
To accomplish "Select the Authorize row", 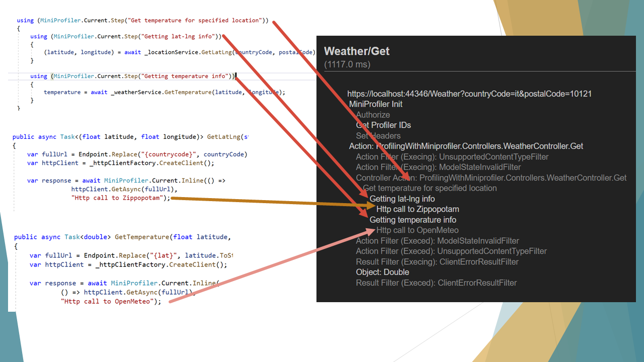I will tap(373, 115).
